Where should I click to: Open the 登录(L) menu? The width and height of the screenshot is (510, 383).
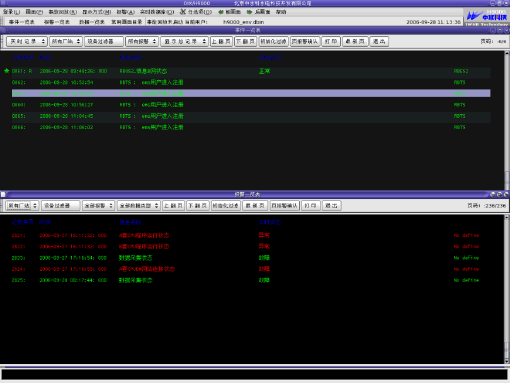11,12
